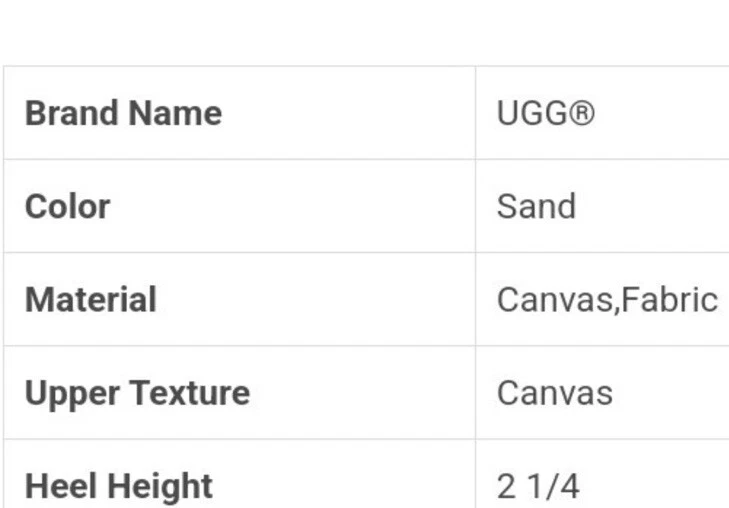Click the Material row label
The height and width of the screenshot is (508, 729).
90,300
